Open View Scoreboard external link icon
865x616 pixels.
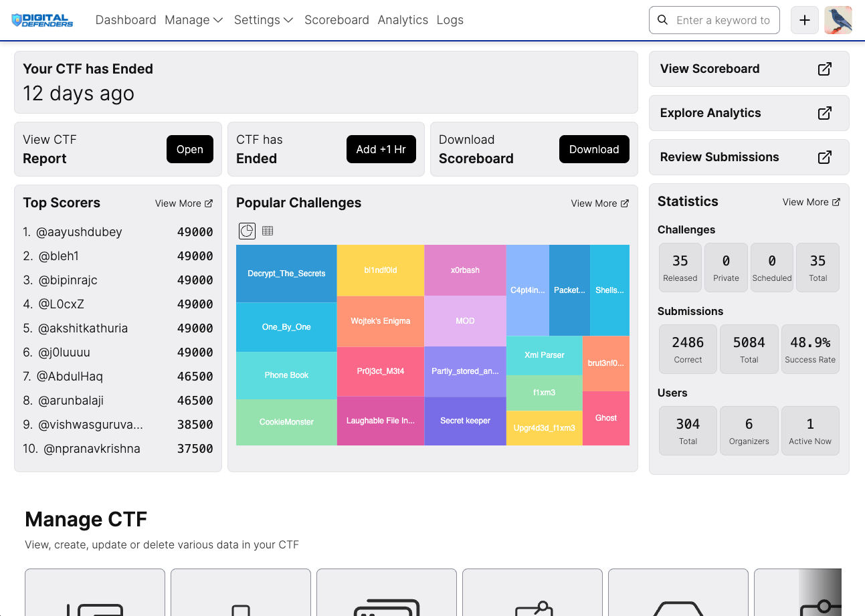point(825,69)
